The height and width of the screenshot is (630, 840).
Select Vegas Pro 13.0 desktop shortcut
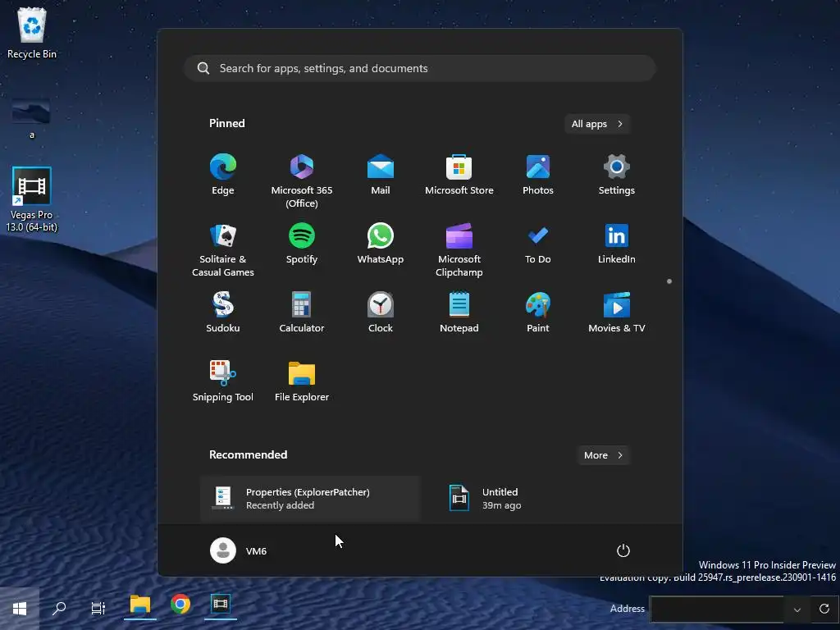coord(32,199)
